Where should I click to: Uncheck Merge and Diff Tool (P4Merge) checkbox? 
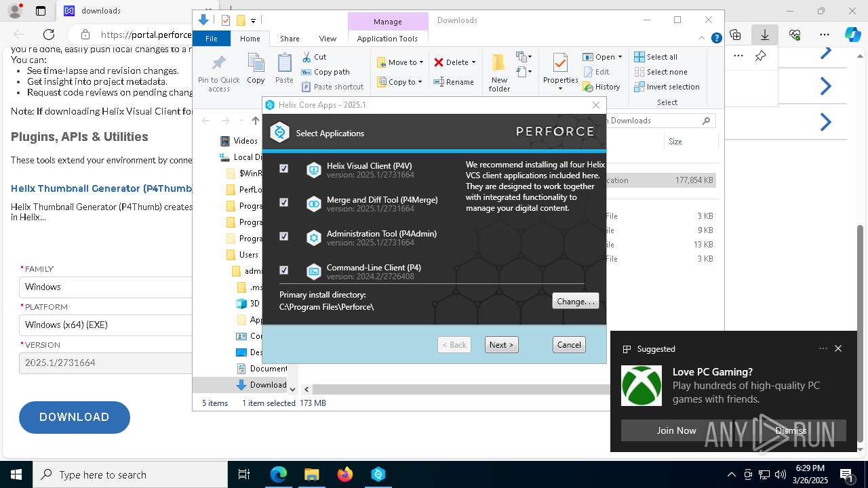click(x=283, y=203)
